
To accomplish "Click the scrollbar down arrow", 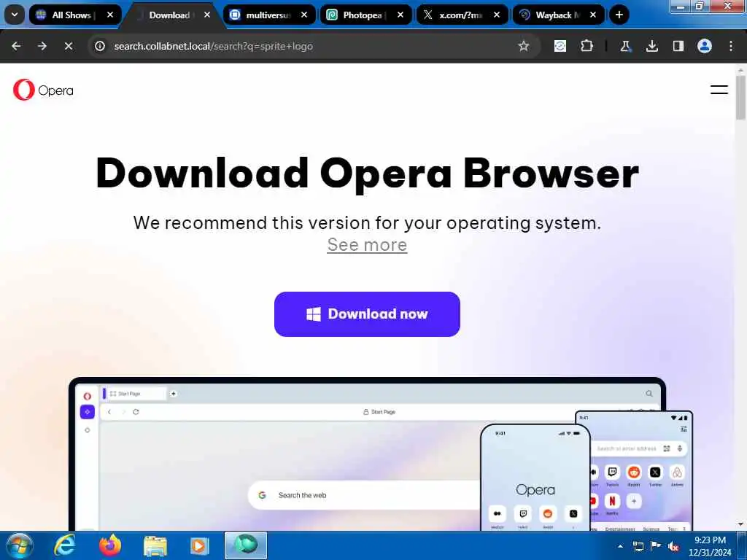I will pos(740,525).
